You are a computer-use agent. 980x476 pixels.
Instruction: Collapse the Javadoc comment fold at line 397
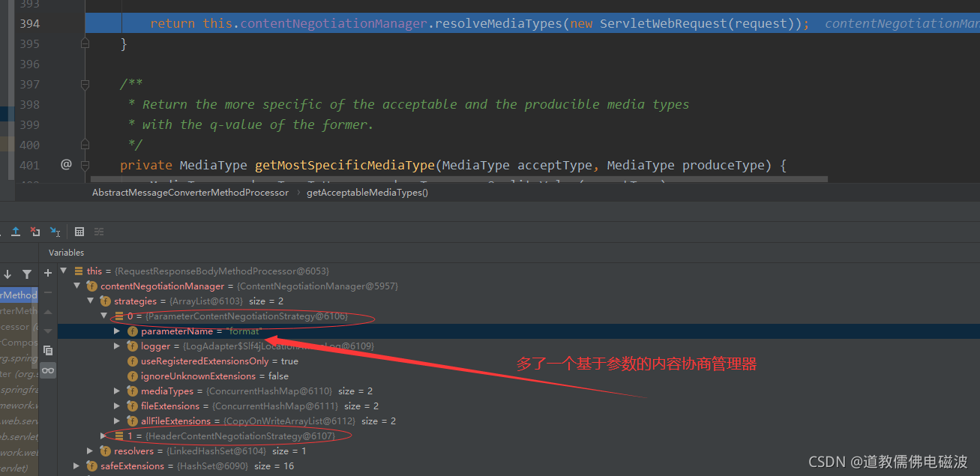pos(85,84)
